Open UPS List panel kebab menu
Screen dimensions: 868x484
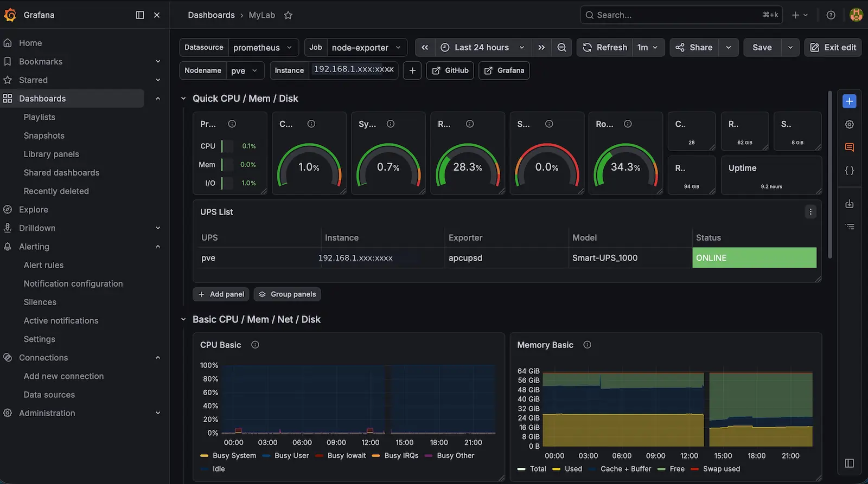810,212
